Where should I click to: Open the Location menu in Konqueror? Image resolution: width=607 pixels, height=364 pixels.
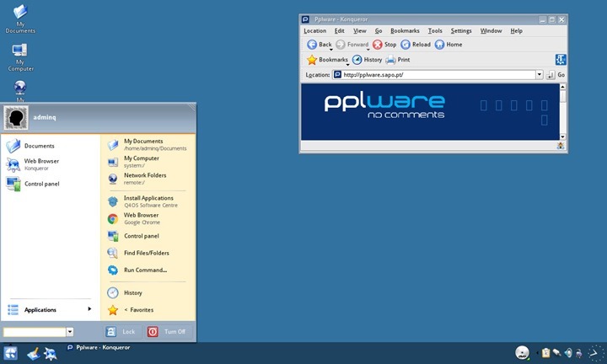click(314, 31)
